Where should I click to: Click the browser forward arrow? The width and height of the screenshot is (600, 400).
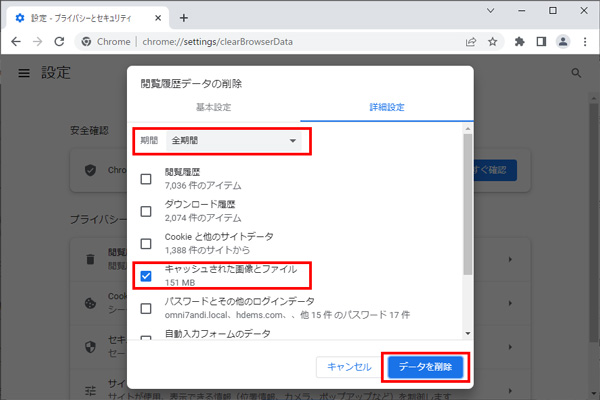[x=38, y=41]
